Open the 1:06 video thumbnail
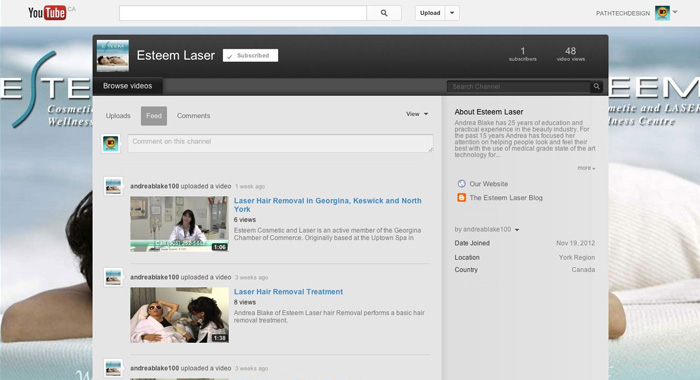 tap(179, 224)
